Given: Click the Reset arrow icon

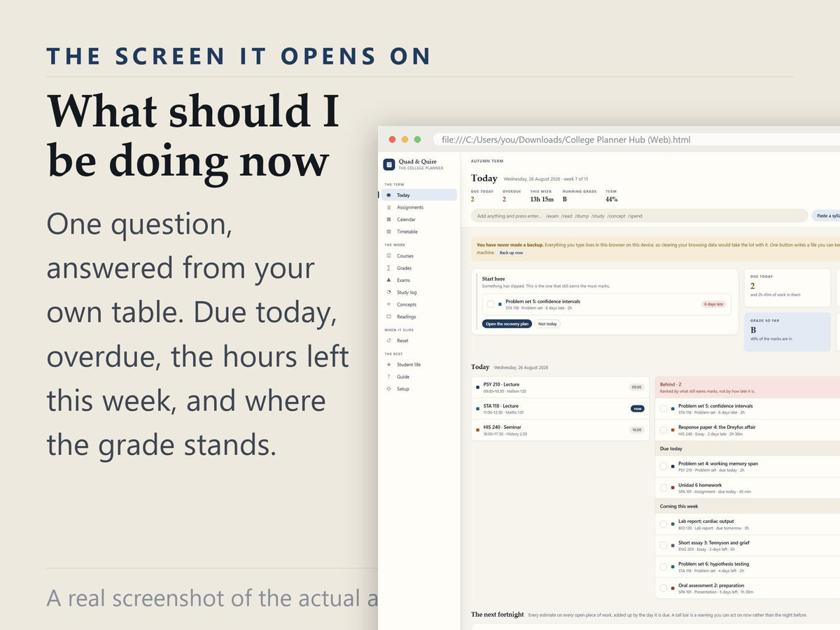Looking at the screenshot, I should (389, 341).
